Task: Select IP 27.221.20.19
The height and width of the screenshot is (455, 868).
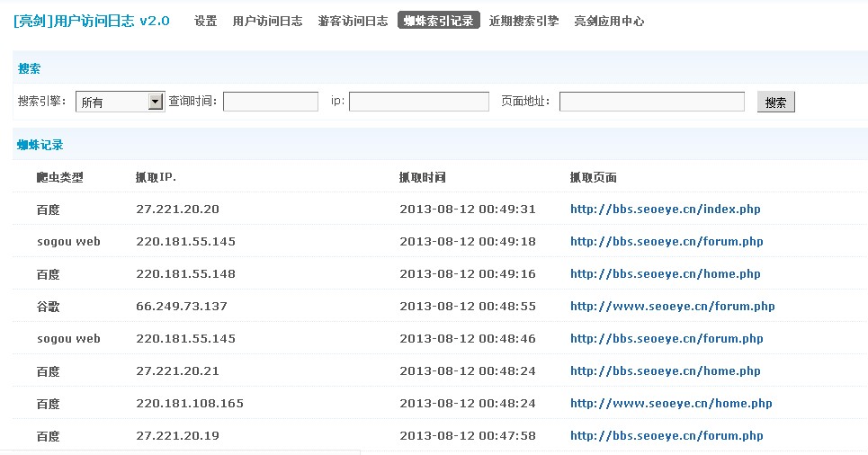Action: (178, 435)
